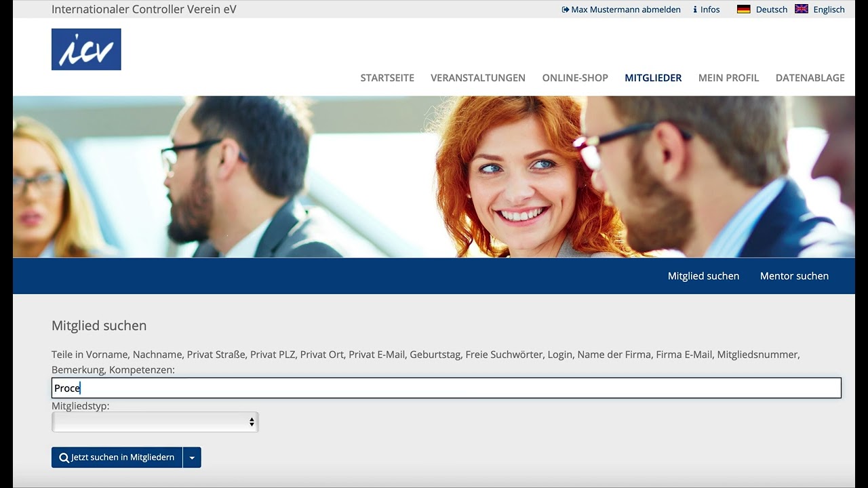This screenshot has width=868, height=488.
Task: Switch language to Deutsch
Action: [772, 9]
